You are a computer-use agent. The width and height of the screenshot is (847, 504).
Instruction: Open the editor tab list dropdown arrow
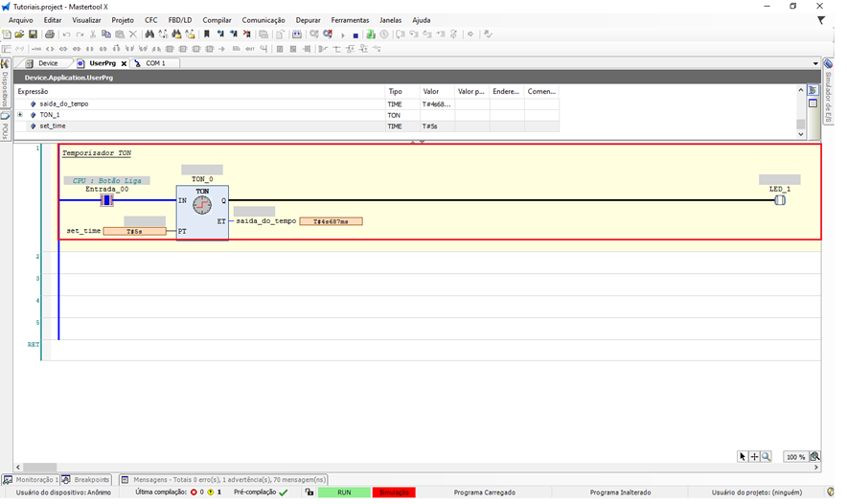point(815,63)
